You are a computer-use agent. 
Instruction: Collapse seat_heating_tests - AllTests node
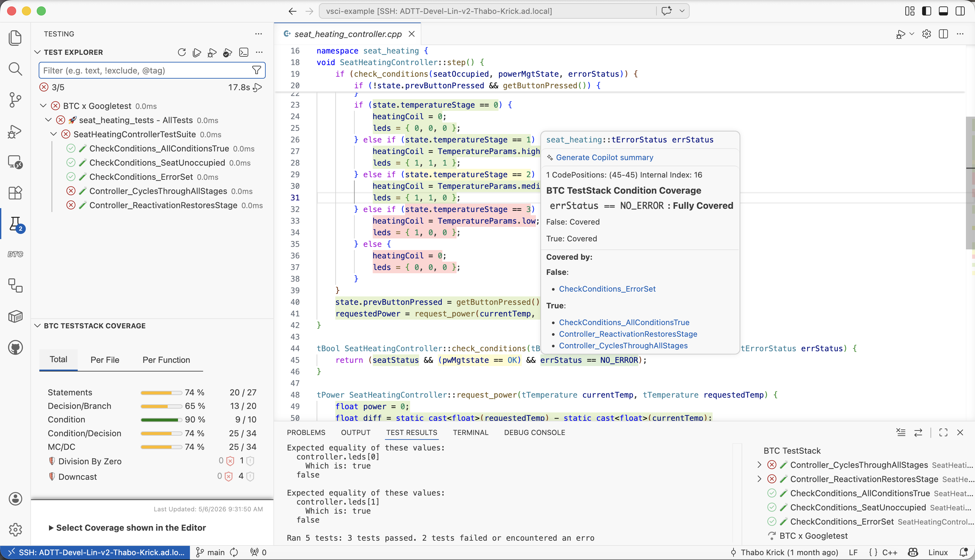click(48, 120)
